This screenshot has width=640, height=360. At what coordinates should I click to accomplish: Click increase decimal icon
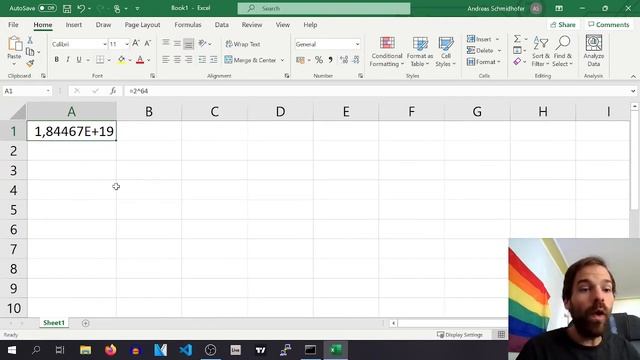pos(344,60)
